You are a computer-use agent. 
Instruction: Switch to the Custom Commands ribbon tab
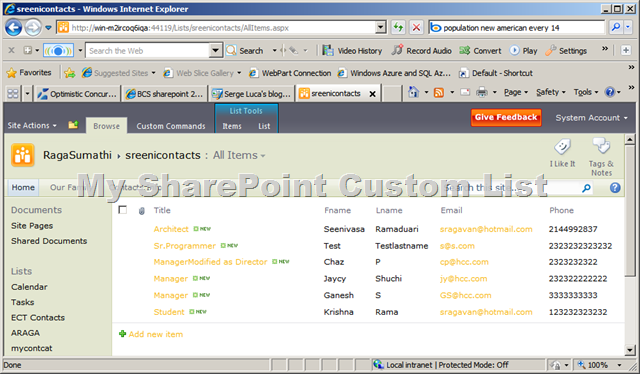(x=171, y=126)
